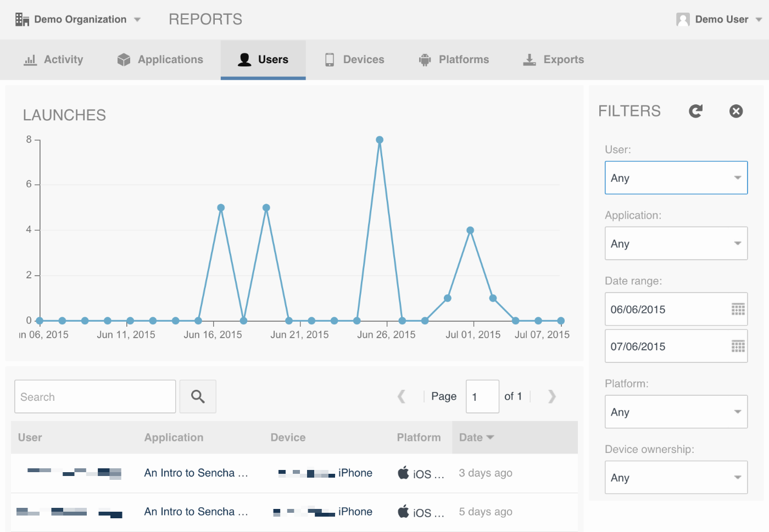Click the search magnifier button
The width and height of the screenshot is (769, 532).
pos(198,396)
